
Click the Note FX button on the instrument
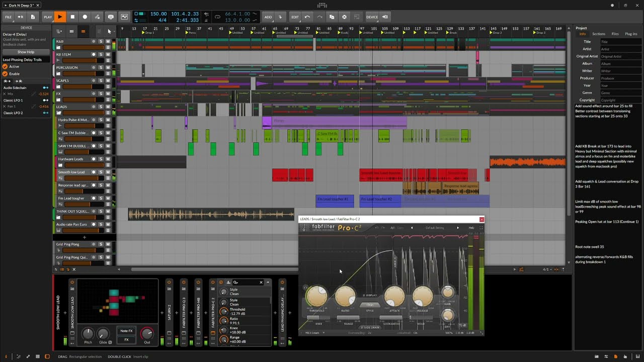pyautogui.click(x=126, y=331)
